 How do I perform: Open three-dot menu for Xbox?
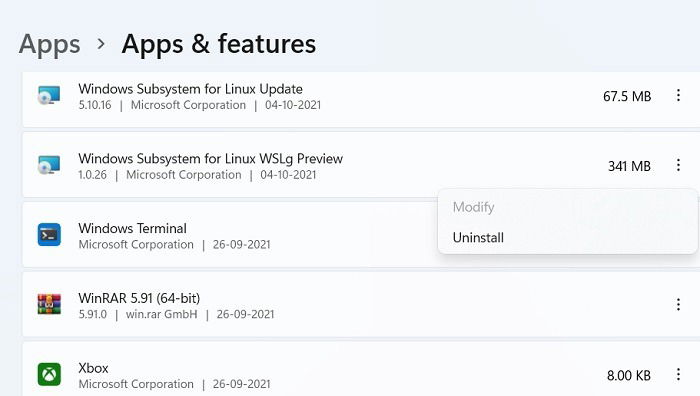(678, 374)
